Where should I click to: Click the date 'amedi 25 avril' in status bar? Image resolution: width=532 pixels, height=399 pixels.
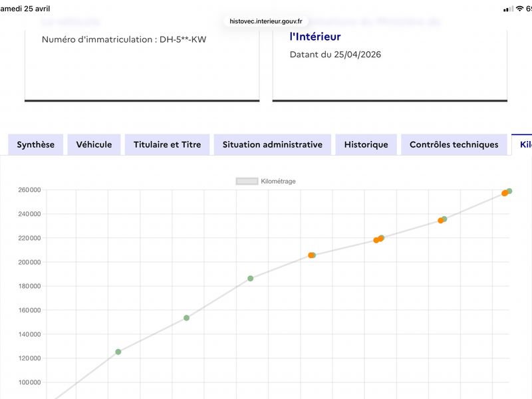coord(25,9)
